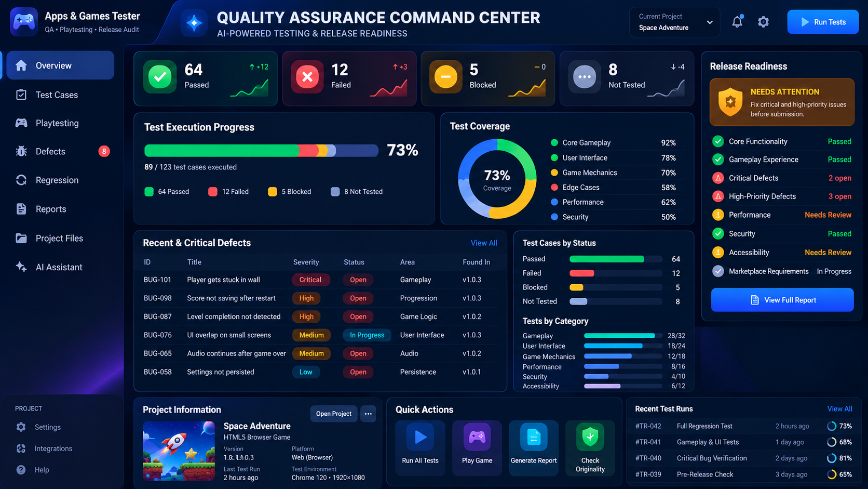Open test run #TR-042 Full Regression Test

pos(743,426)
